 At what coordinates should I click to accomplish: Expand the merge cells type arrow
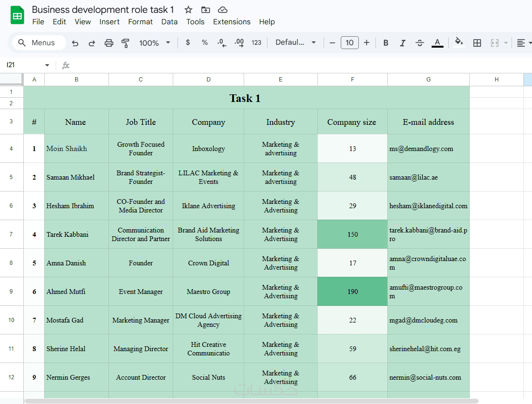tap(506, 43)
